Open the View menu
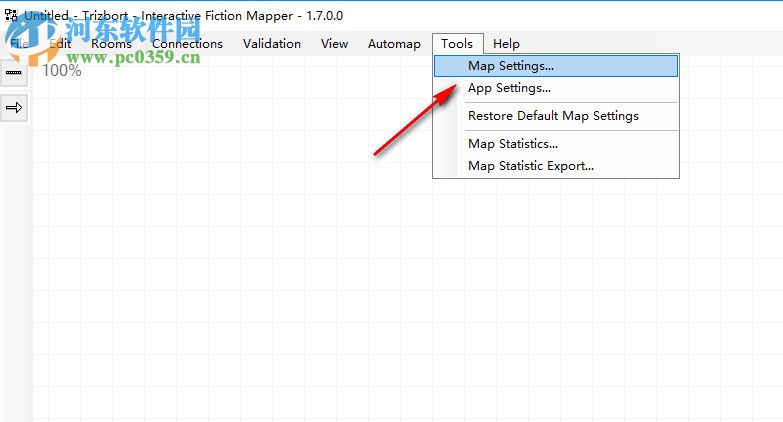The width and height of the screenshot is (783, 422). [x=335, y=44]
